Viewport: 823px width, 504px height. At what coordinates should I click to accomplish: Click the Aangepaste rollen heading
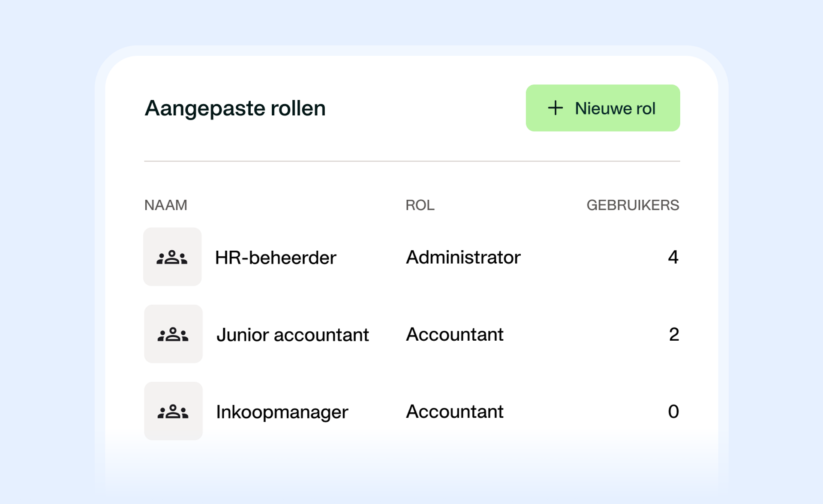point(235,108)
